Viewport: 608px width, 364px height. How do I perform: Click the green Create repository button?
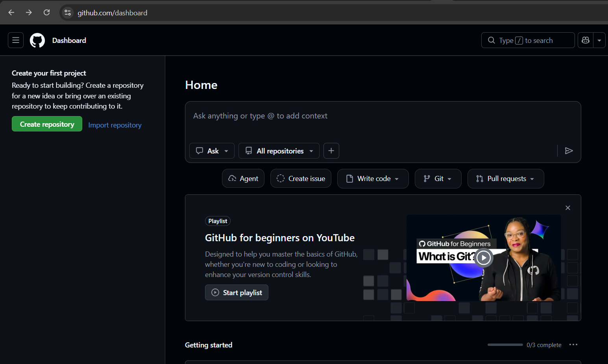[x=47, y=124]
